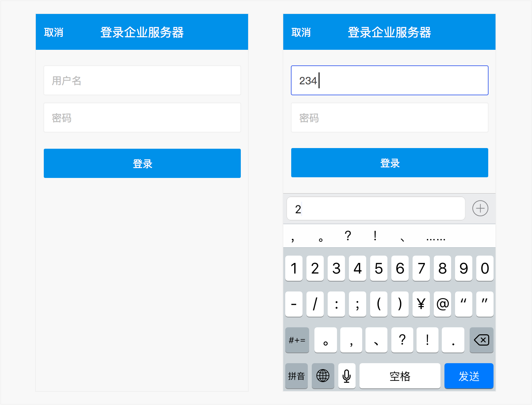This screenshot has height=405, width=532.
Task: Click the keyboard candidate input box showing 2
Action: point(376,208)
